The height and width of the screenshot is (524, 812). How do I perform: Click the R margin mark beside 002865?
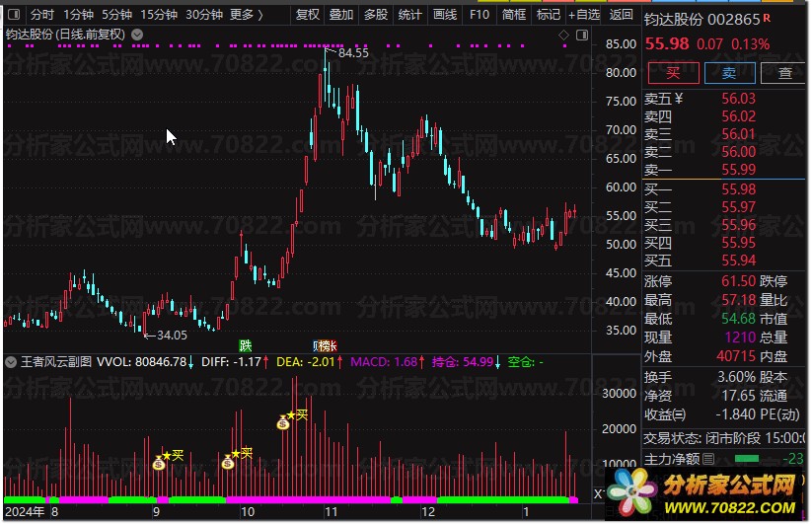point(767,18)
